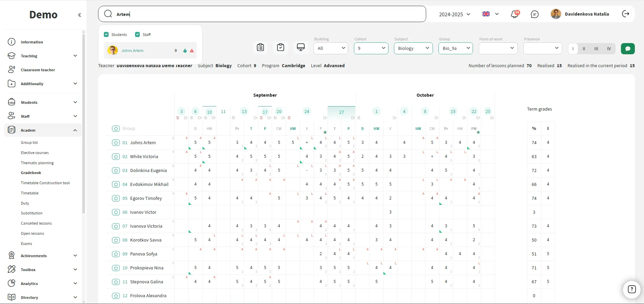Click the notification bell icon
Screen dimensions: 644x304
click(x=514, y=14)
